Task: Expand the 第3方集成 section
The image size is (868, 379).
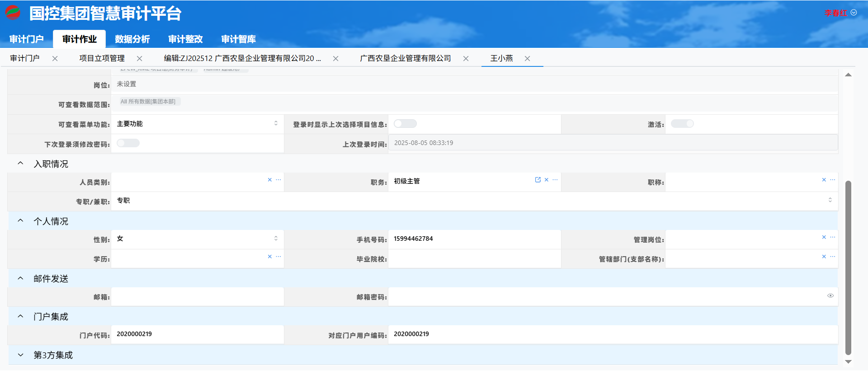Action: (x=20, y=355)
